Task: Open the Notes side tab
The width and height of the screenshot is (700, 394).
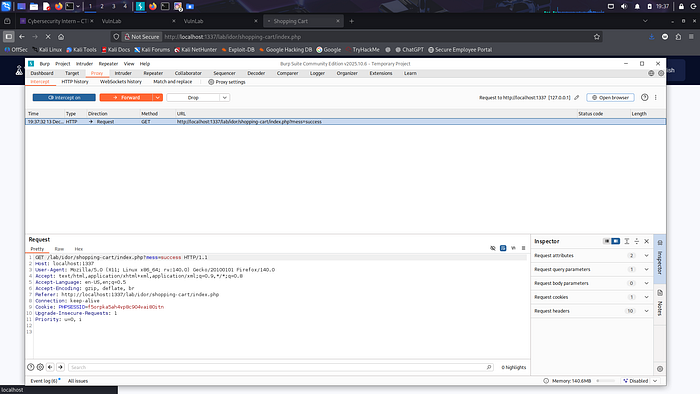Action: pos(660,303)
